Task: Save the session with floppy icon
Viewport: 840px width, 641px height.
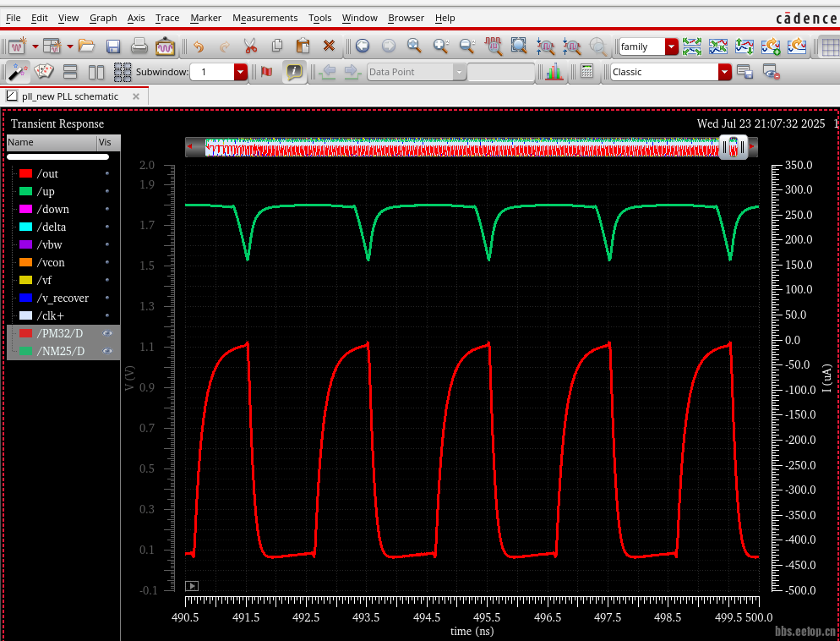Action: click(x=113, y=47)
